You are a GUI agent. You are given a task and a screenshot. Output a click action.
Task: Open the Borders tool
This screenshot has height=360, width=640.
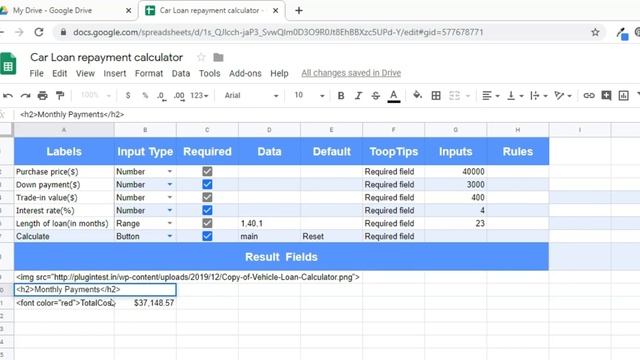tap(436, 96)
